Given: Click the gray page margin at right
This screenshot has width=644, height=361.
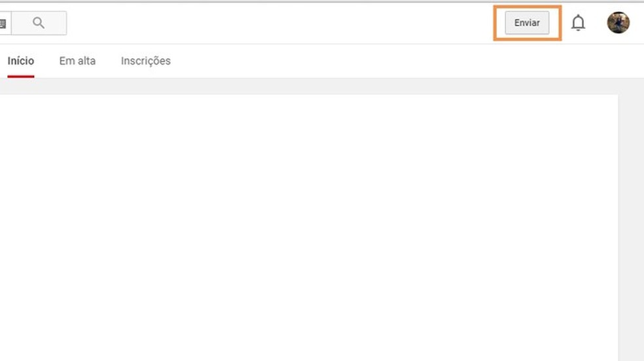Looking at the screenshot, I should tap(631, 222).
